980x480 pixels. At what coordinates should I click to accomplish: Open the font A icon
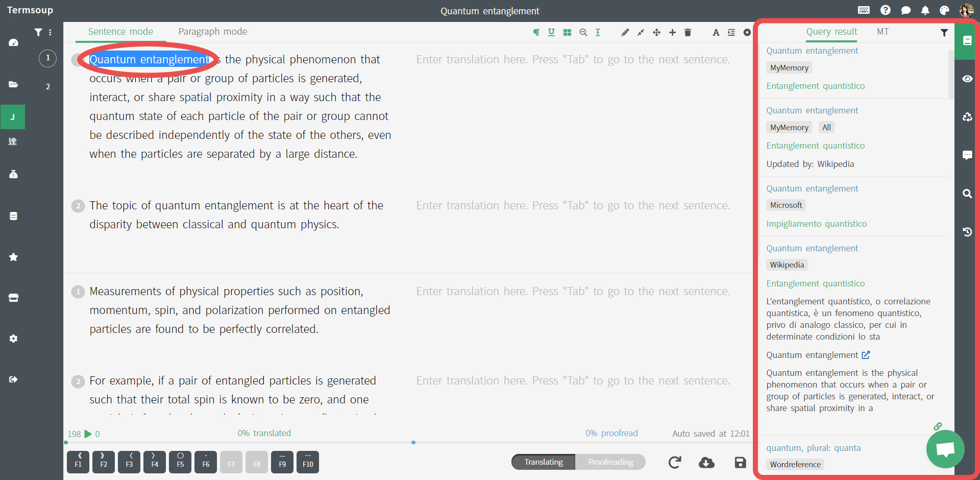click(716, 32)
